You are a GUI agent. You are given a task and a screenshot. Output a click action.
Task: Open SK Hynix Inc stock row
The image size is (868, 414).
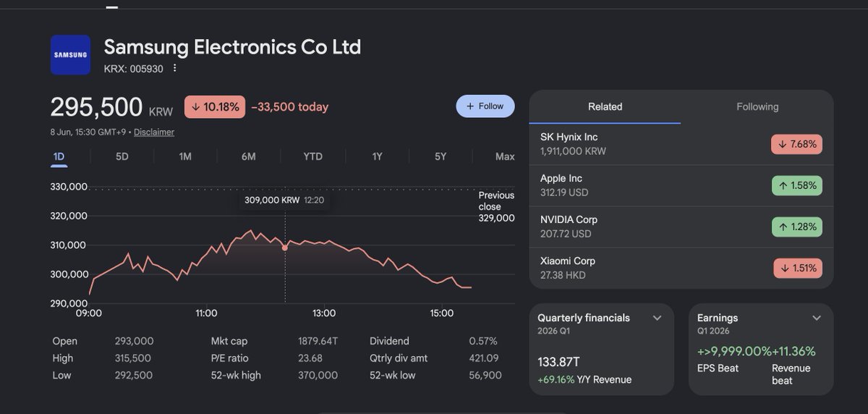pyautogui.click(x=681, y=144)
